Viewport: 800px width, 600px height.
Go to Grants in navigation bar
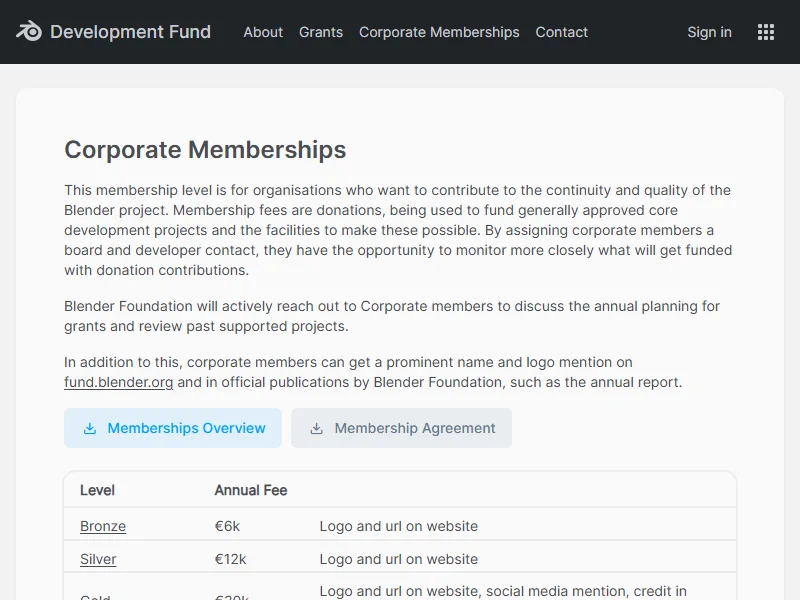(321, 32)
